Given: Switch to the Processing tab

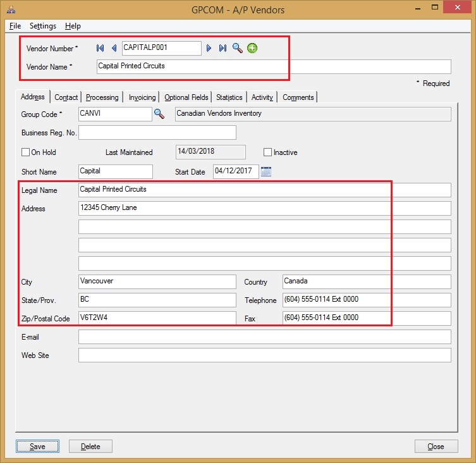Looking at the screenshot, I should click(x=102, y=97).
